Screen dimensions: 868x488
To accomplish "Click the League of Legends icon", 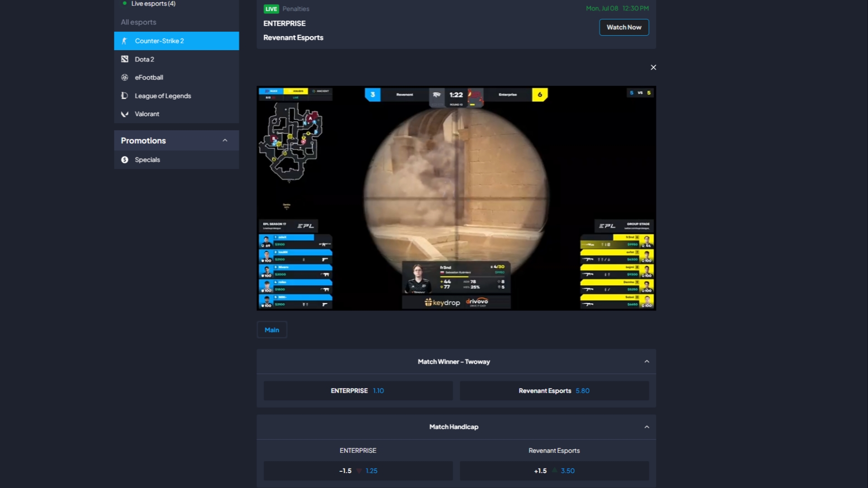I will 125,96.
